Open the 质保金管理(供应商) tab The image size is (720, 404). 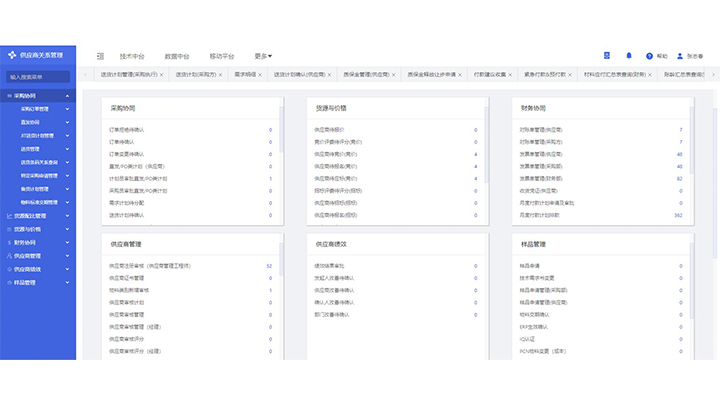[x=366, y=75]
